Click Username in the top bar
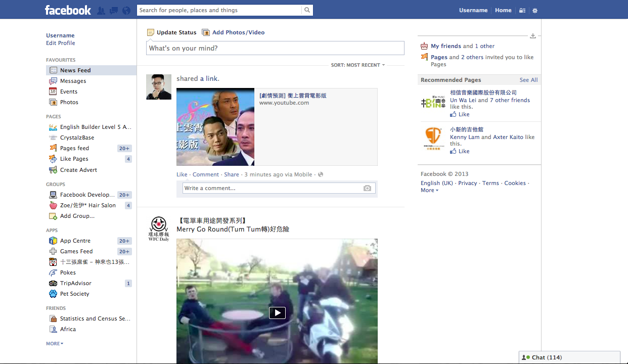The image size is (628, 364). (x=473, y=10)
